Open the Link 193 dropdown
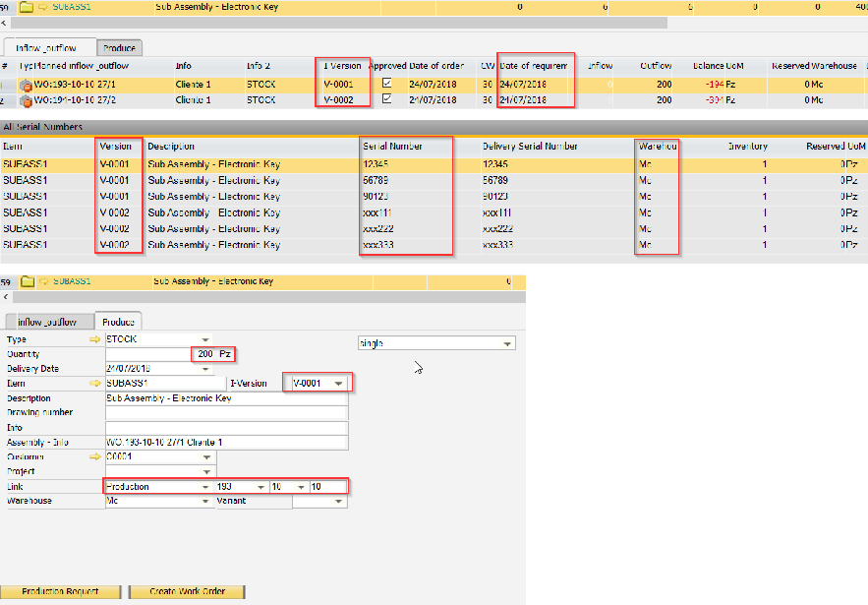This screenshot has height=605, width=868. coord(260,486)
